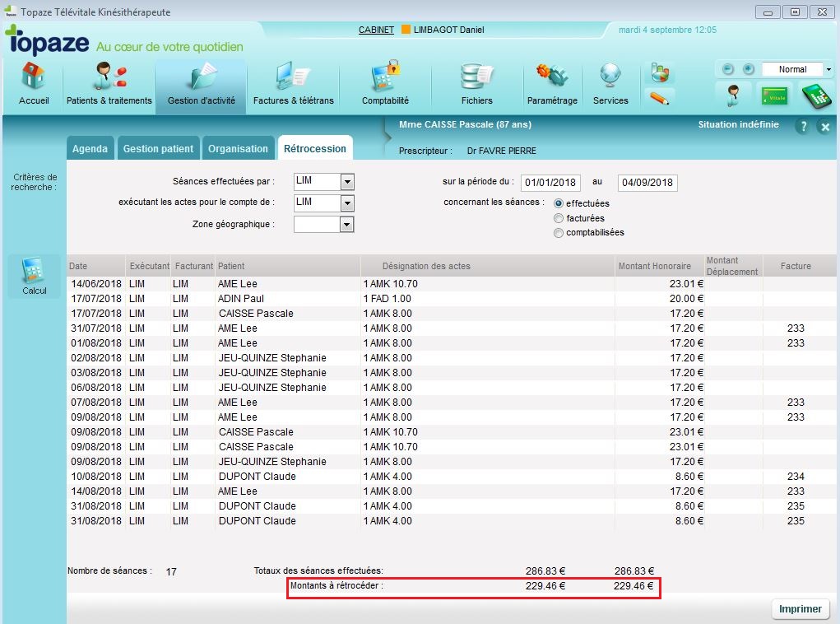This screenshot has height=624, width=840.
Task: Switch to the Gestion patient tab
Action: click(x=158, y=148)
